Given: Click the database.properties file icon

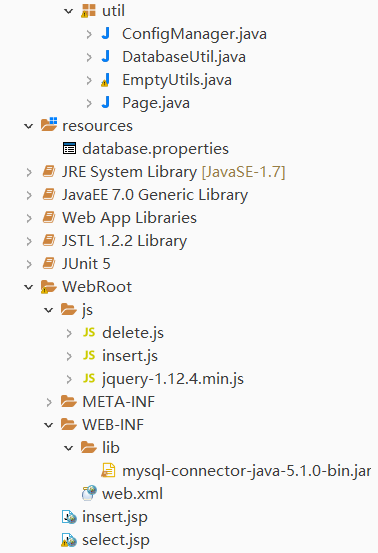Looking at the screenshot, I should pyautogui.click(x=69, y=148).
